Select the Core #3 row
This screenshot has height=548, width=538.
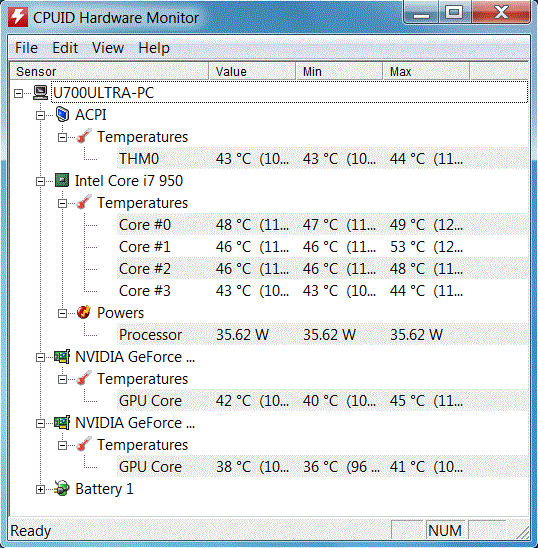322,291
